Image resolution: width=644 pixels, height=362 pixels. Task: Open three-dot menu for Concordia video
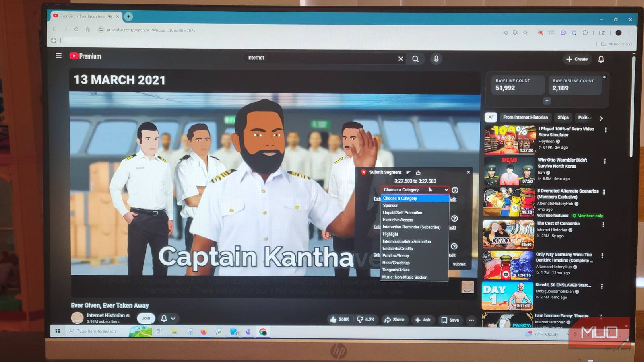[603, 225]
